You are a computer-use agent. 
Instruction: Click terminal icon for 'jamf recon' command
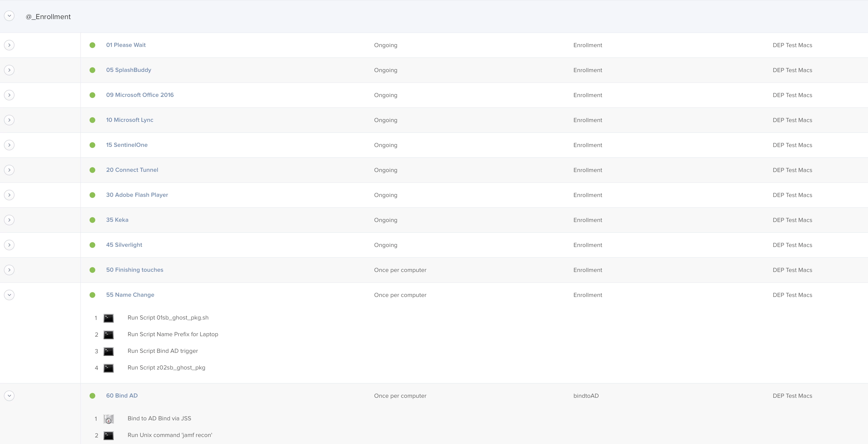point(109,435)
